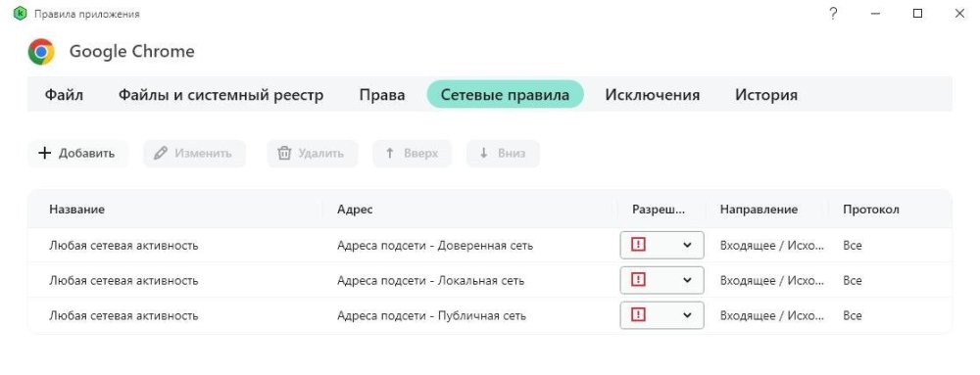Screen dimensions: 980x375
Task: Click the red block icon for Доверенная сеть
Action: click(x=638, y=245)
